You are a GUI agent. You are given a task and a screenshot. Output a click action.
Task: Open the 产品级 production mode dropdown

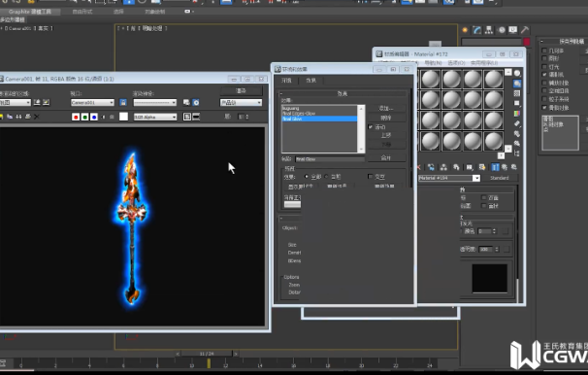click(241, 102)
